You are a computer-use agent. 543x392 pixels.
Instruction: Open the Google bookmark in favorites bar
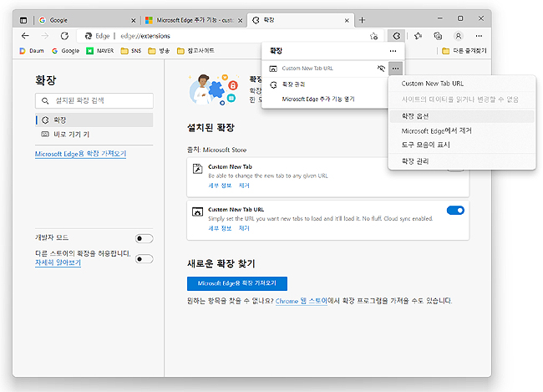pyautogui.click(x=65, y=51)
